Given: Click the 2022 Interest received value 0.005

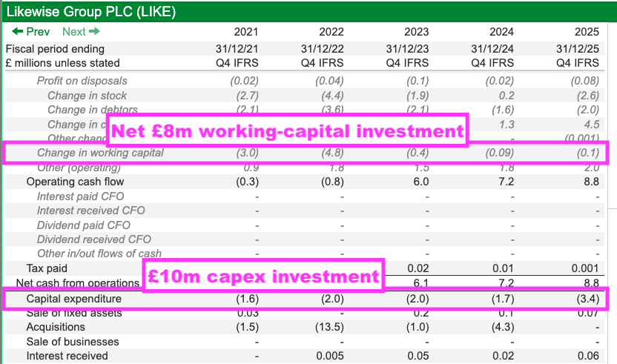Looking at the screenshot, I should [330, 356].
